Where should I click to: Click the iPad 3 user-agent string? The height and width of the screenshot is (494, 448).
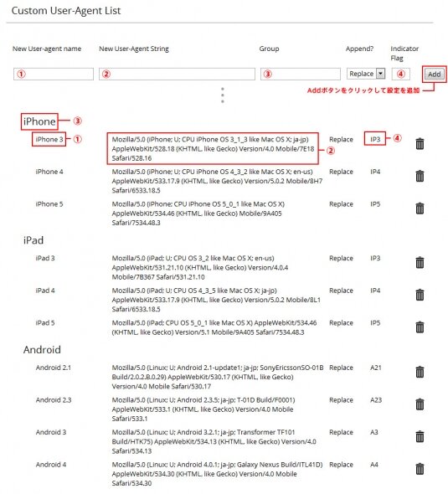coord(200,268)
